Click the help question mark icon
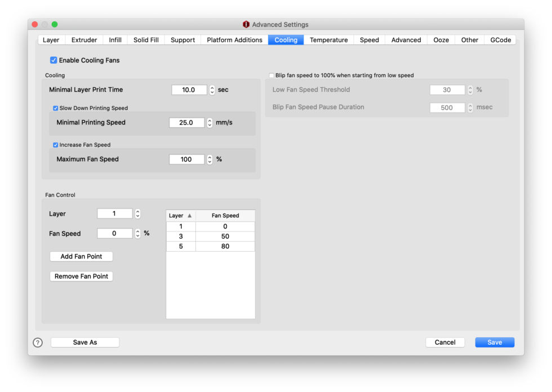Image resolution: width=552 pixels, height=392 pixels. [38, 342]
